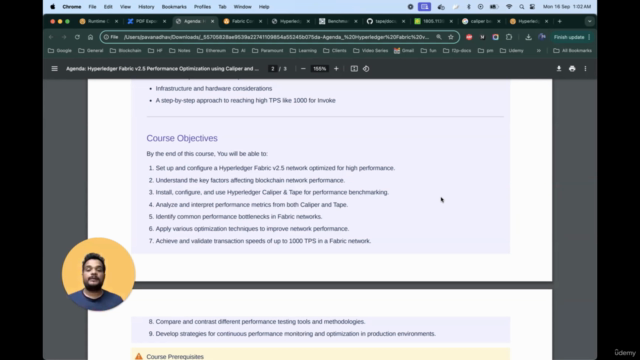The width and height of the screenshot is (640, 360).
Task: Reload the current page
Action: coord(77,37)
